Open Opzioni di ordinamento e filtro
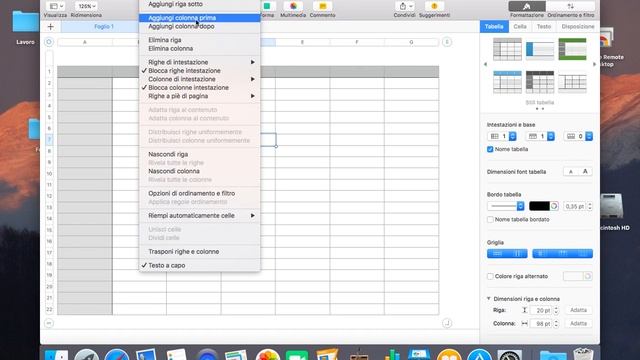This screenshot has height=360, width=640. [199, 193]
